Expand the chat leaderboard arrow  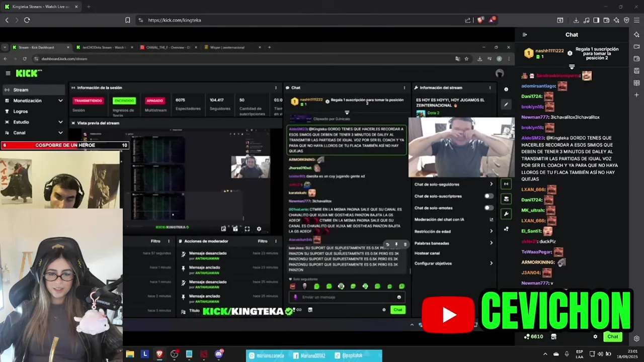click(572, 67)
